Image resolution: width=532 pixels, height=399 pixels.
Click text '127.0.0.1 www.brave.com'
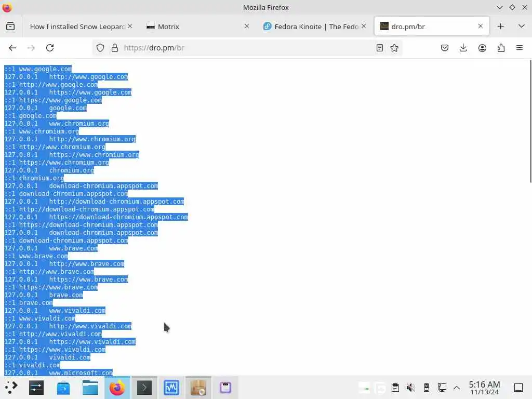coord(51,248)
